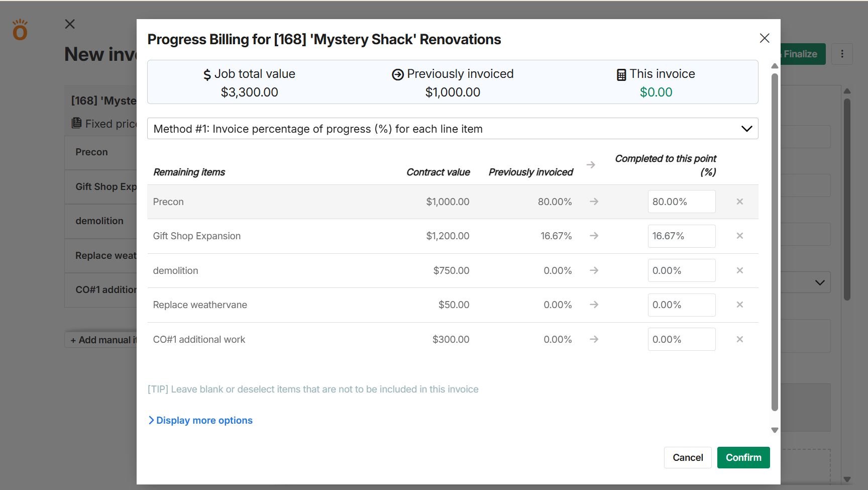Screen dimensions: 868x490
Task: Click Precon in the background invoice list
Action: click(91, 152)
